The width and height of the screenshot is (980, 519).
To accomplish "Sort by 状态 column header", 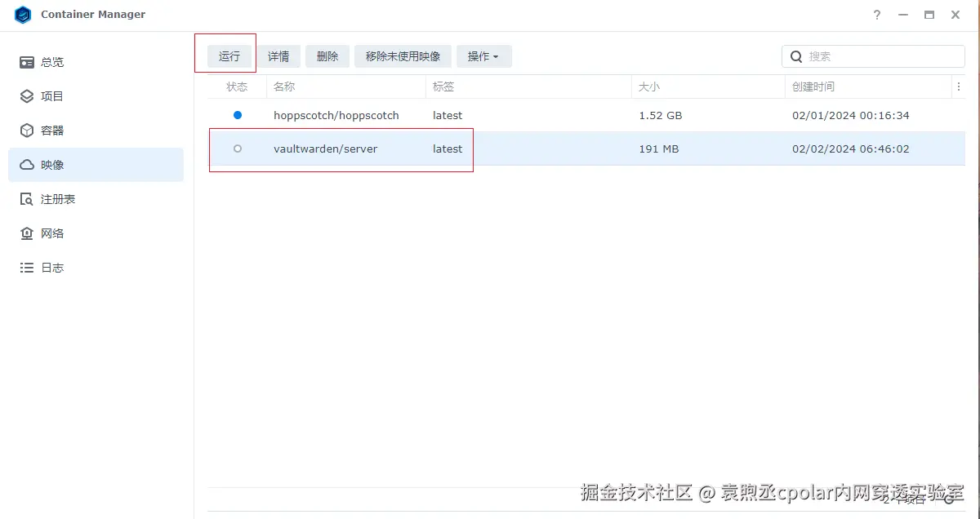I will pyautogui.click(x=237, y=86).
